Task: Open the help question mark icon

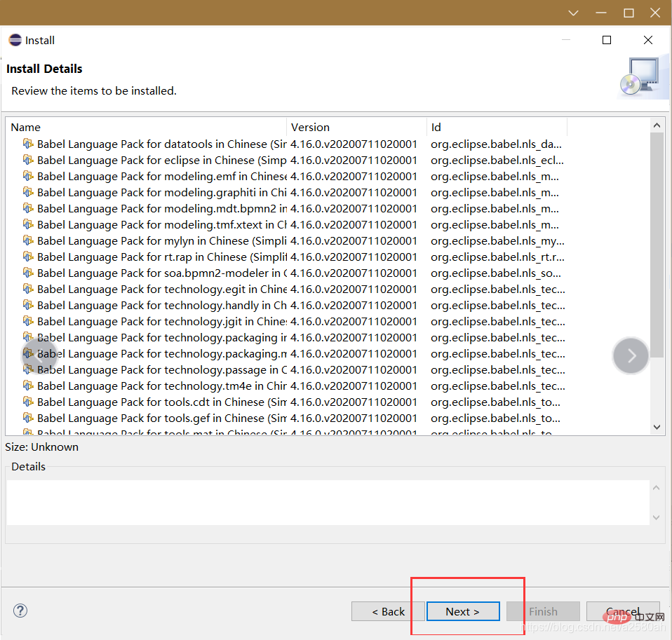Action: (20, 611)
